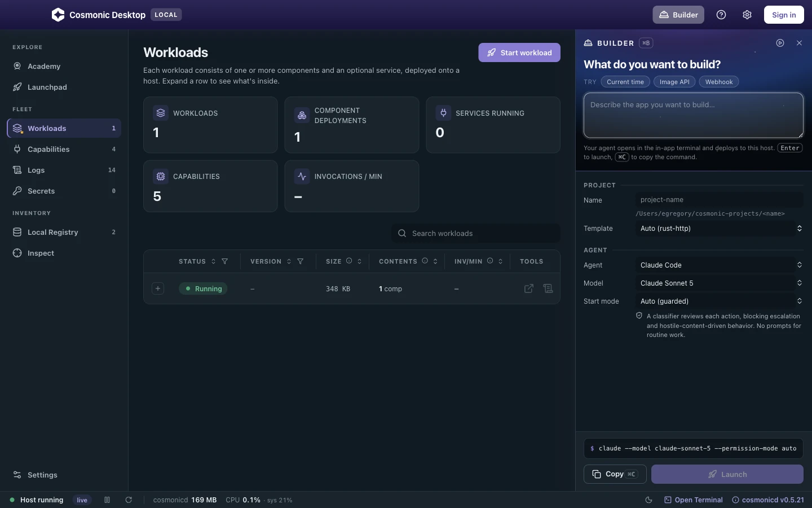
Task: Click the Component Deployments stat card
Action: tap(352, 125)
